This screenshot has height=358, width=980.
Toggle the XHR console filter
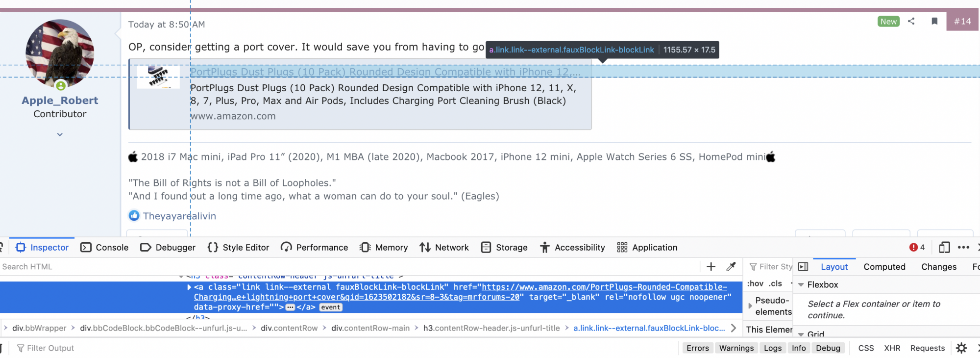coord(892,348)
